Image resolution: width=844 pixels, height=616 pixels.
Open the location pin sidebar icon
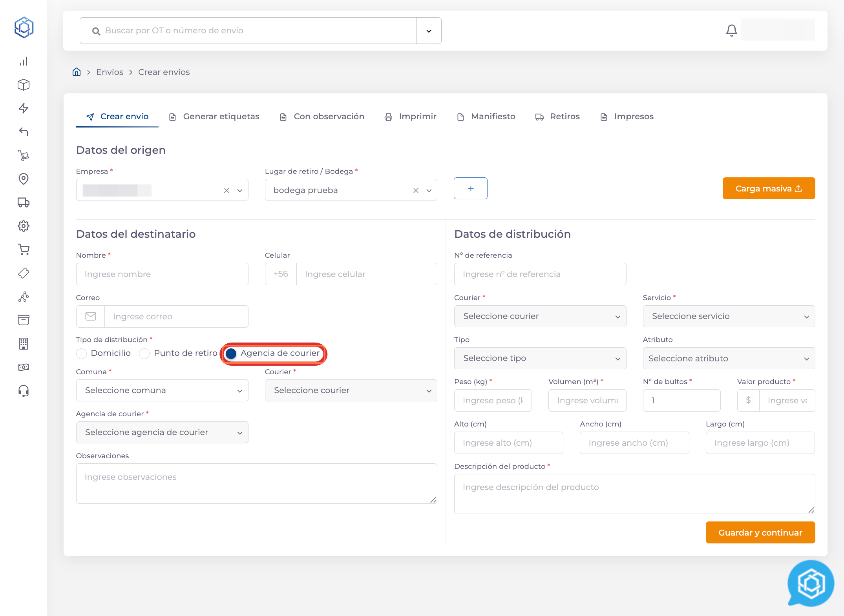point(24,179)
